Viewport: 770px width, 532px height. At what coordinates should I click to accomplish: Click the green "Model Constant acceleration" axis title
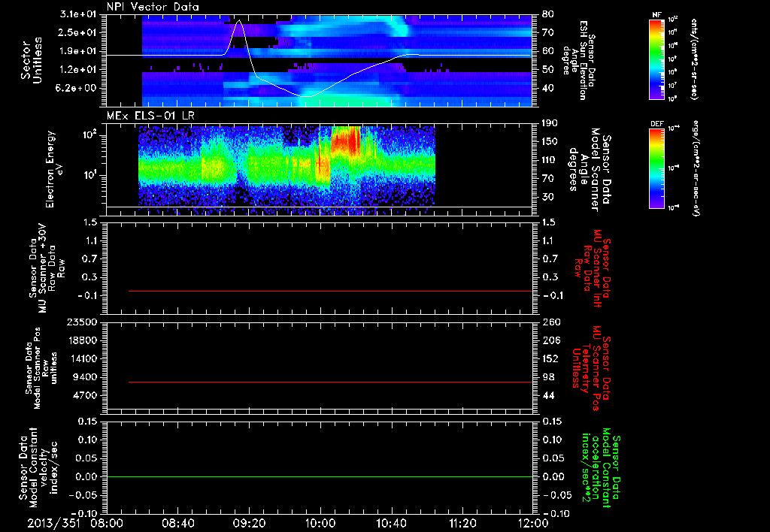(600, 469)
